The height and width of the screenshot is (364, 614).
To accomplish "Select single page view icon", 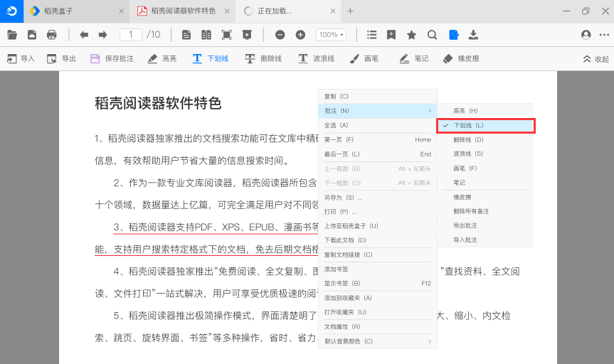I will pos(186,35).
